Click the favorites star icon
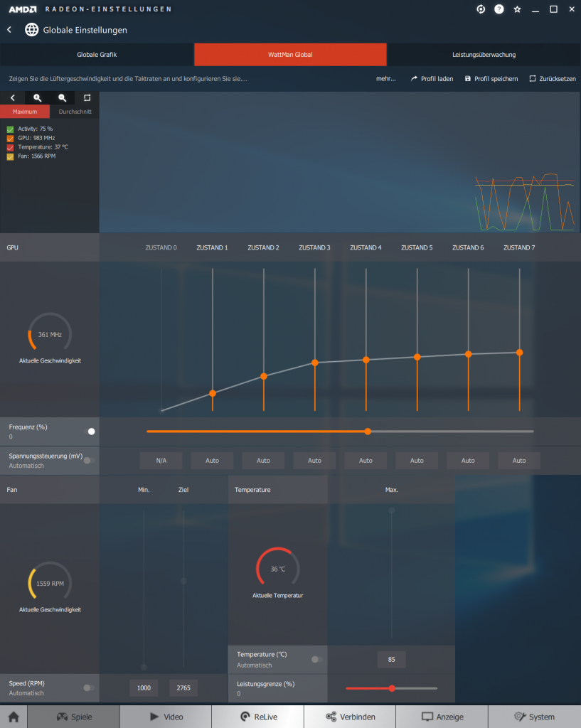This screenshot has height=728, width=581. click(x=517, y=9)
